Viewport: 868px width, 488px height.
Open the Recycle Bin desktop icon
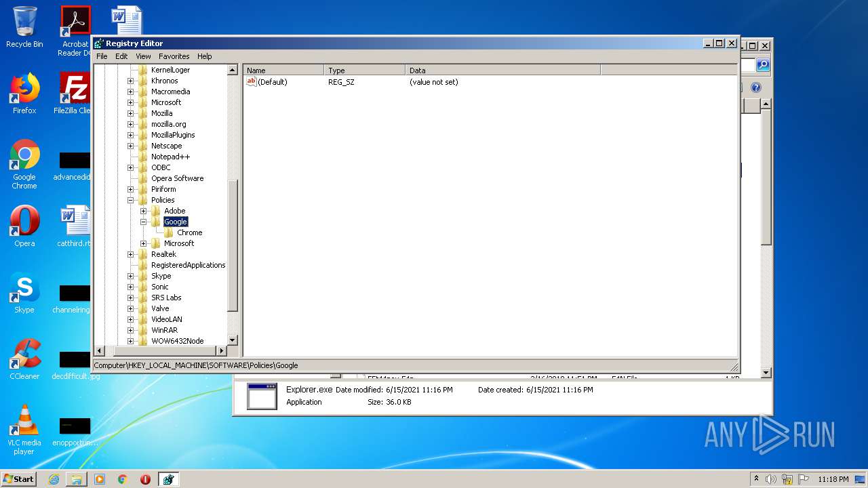(x=24, y=27)
